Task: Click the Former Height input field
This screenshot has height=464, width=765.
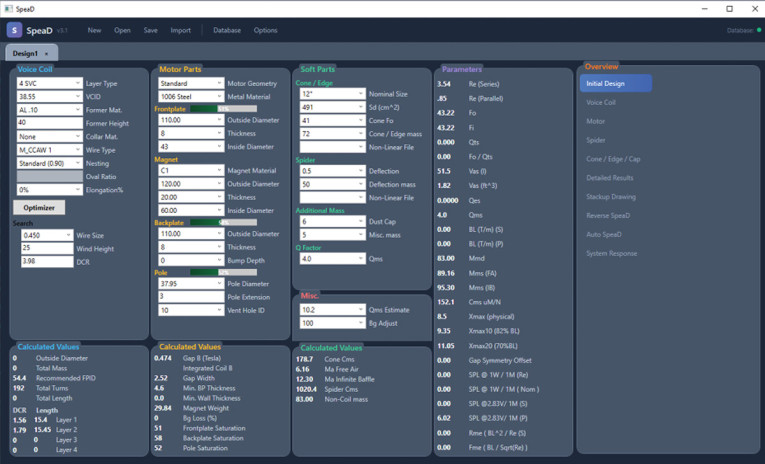Action: (50, 123)
